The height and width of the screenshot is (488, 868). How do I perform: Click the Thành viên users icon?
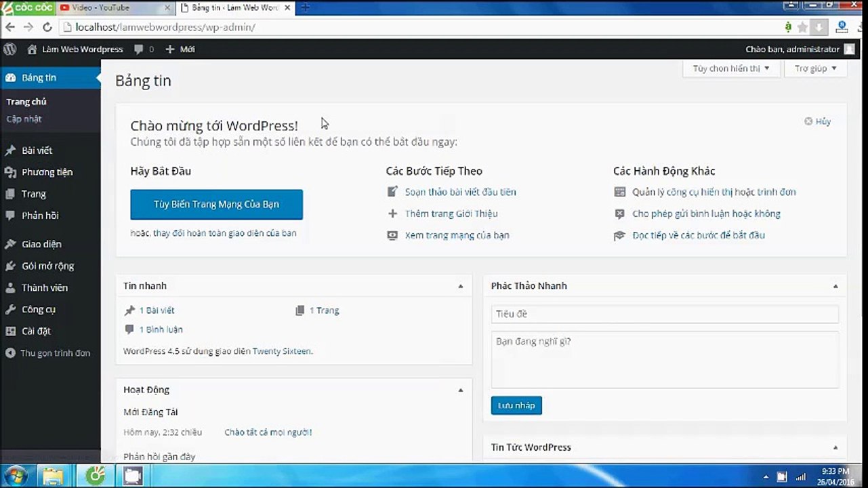point(10,287)
